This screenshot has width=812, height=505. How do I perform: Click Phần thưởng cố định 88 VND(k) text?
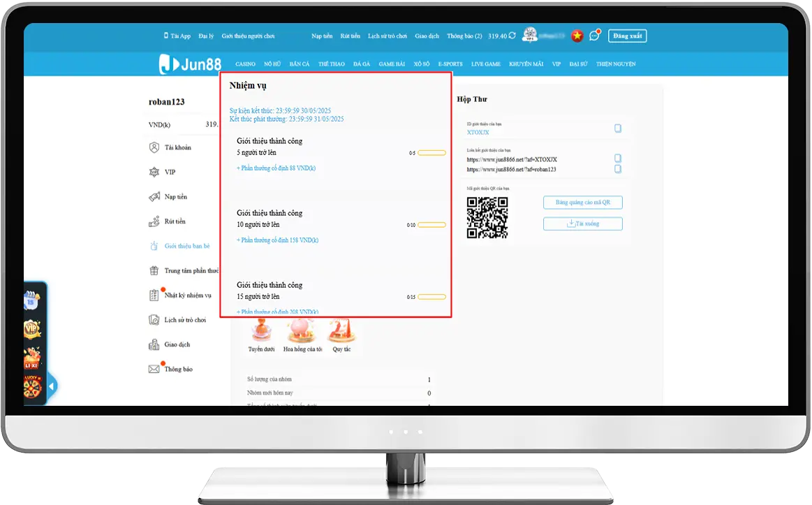point(276,168)
